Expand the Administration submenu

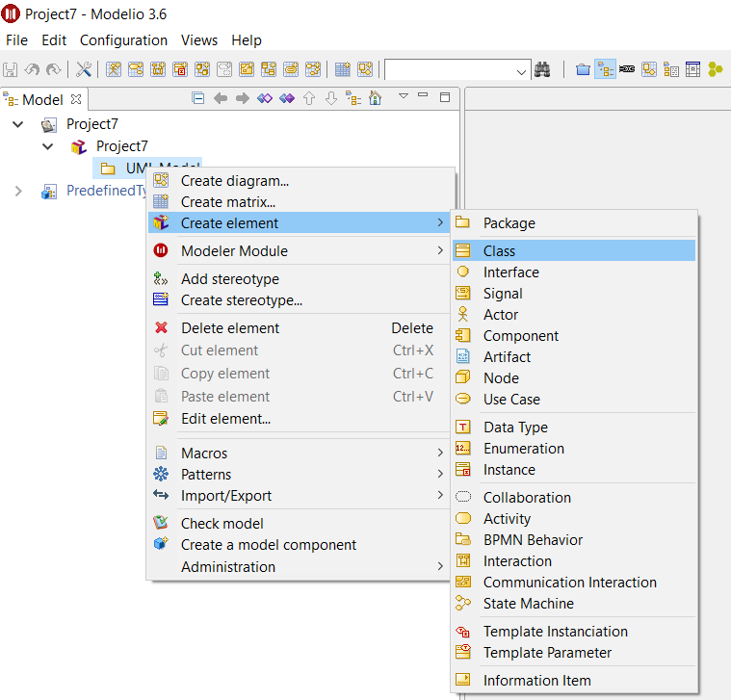coord(299,567)
